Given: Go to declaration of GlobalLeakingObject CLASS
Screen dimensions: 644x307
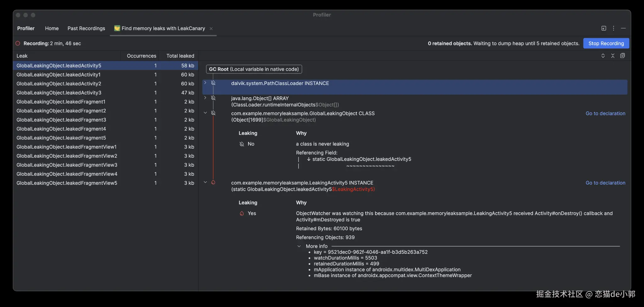Looking at the screenshot, I should click(x=605, y=113).
